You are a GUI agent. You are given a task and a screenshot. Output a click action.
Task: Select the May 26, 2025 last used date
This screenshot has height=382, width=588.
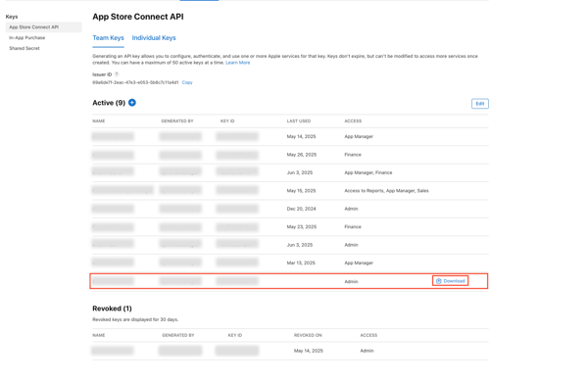[x=302, y=155]
